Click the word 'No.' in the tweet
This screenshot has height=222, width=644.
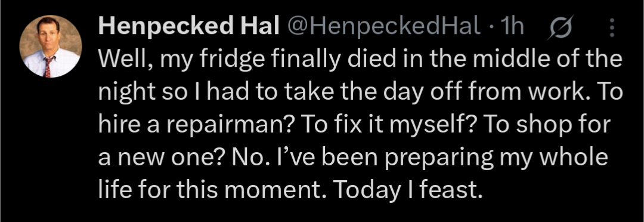point(248,158)
